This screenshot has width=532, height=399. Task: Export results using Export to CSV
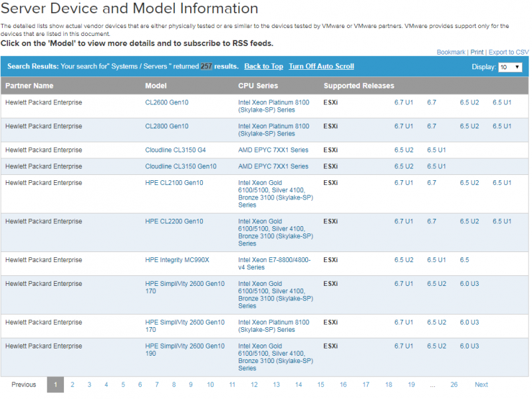point(509,52)
